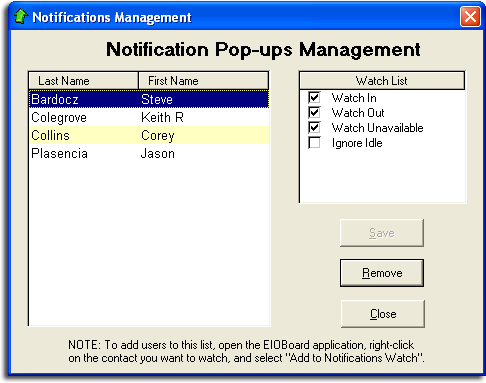Click the Watch List header
The width and height of the screenshot is (486, 383).
pyautogui.click(x=382, y=81)
